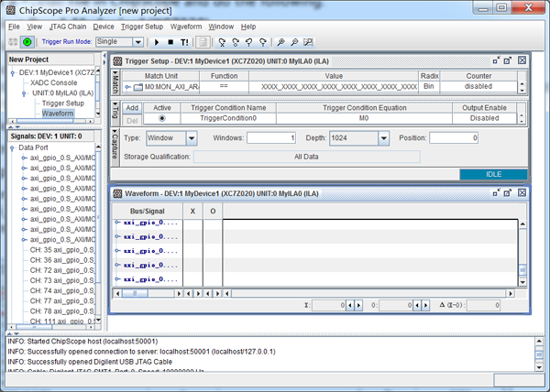The image size is (550, 392).
Task: Select XADC Console in project tree
Action: pos(54,83)
